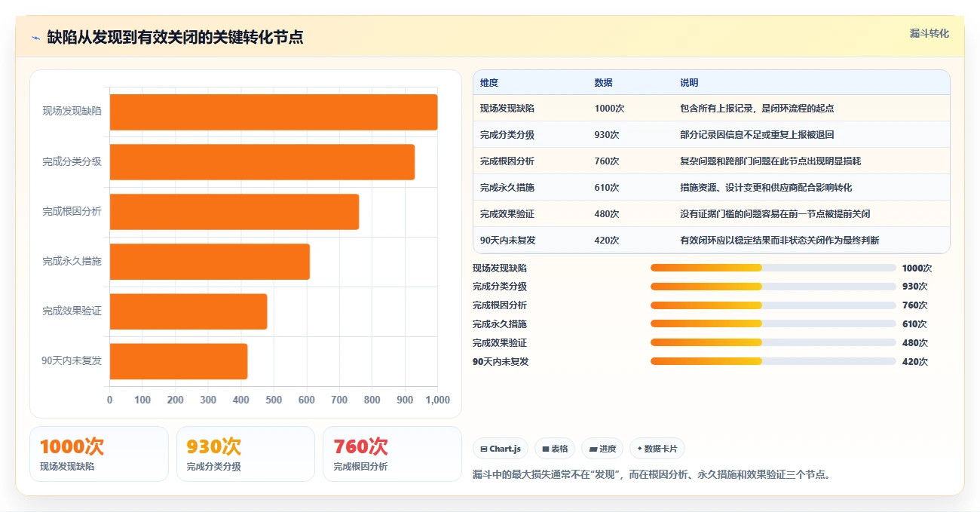Click the 完成效果验证 chart bar

point(188,311)
